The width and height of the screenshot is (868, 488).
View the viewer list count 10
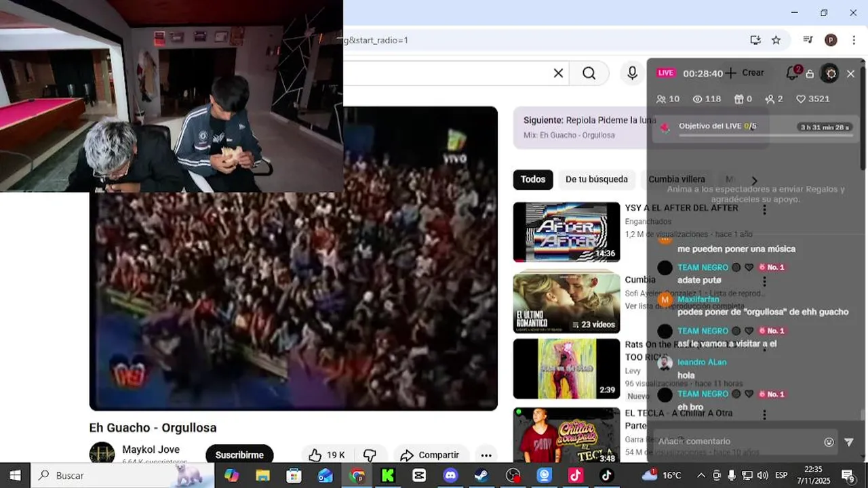click(x=668, y=99)
